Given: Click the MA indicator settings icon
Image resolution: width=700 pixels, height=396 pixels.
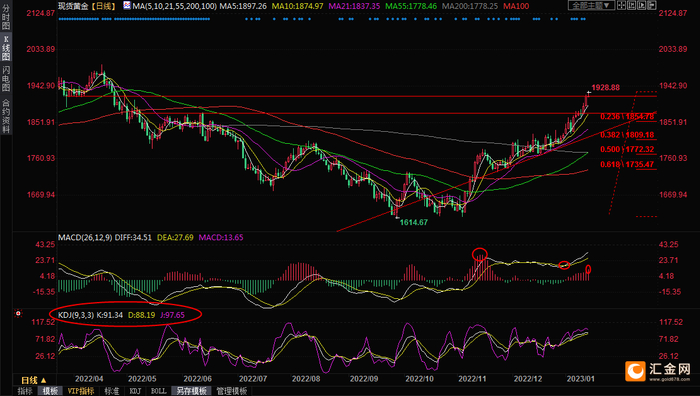Looking at the screenshot, I should pos(127,6).
